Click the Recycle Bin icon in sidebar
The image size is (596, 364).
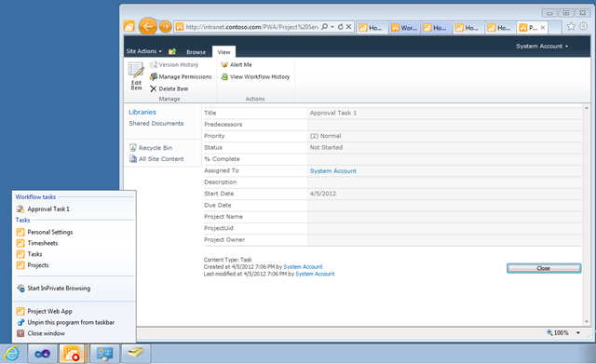132,147
